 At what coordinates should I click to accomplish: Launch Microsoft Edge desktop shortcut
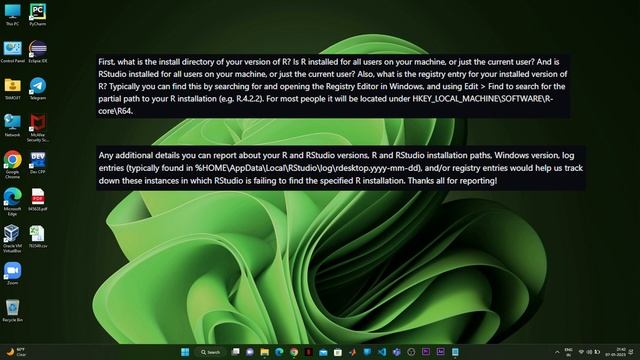coord(13,202)
